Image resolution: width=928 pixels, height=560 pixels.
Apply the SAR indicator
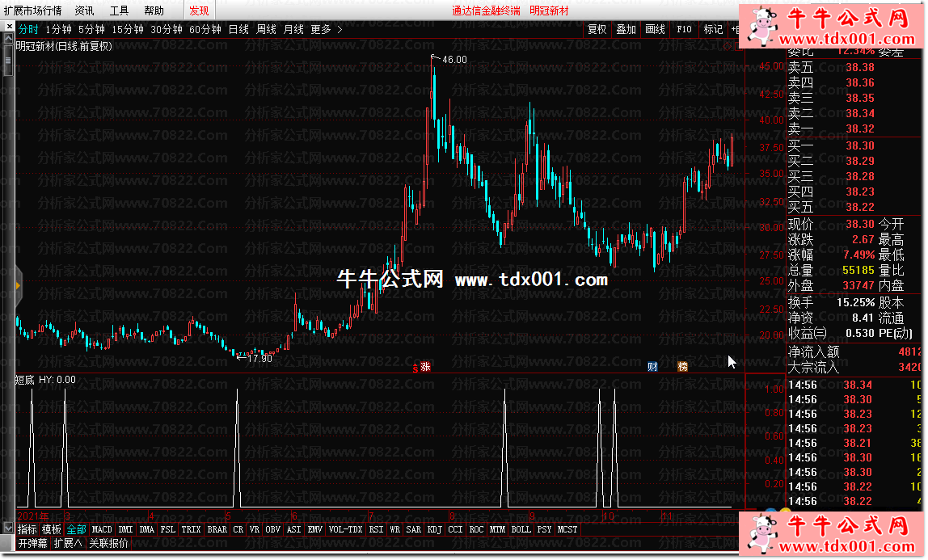tap(414, 529)
